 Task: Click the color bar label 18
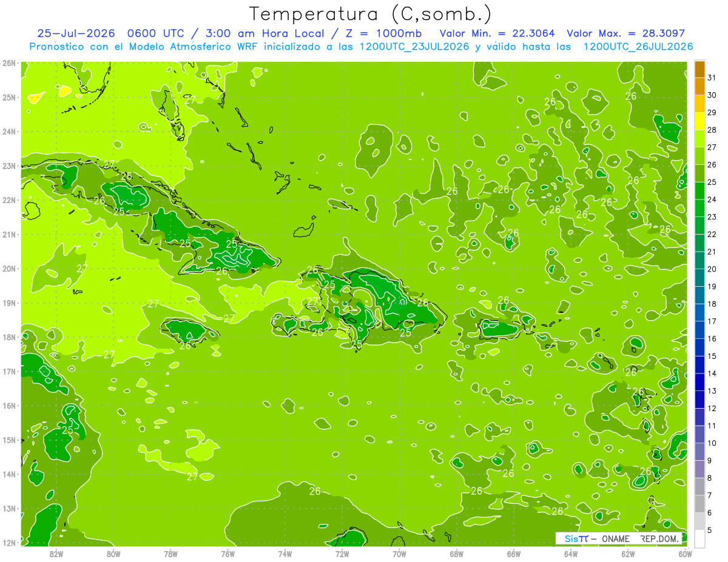pyautogui.click(x=712, y=304)
